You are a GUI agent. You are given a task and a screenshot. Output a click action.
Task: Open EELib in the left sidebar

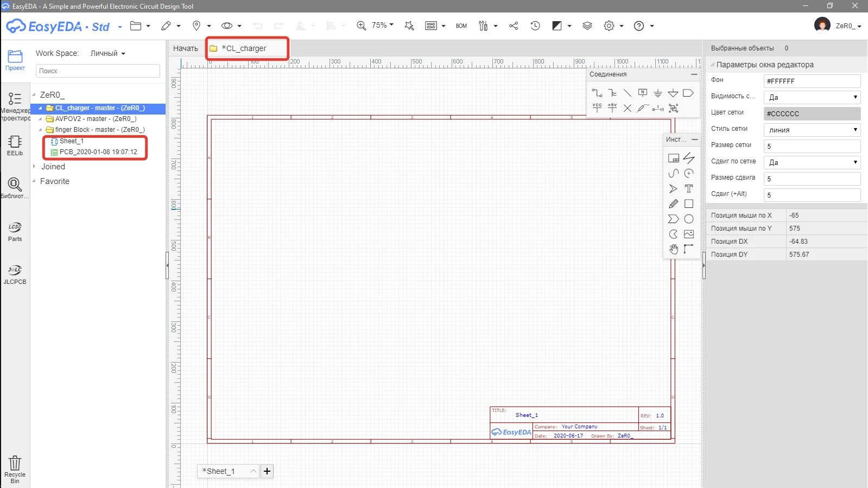pos(15,145)
